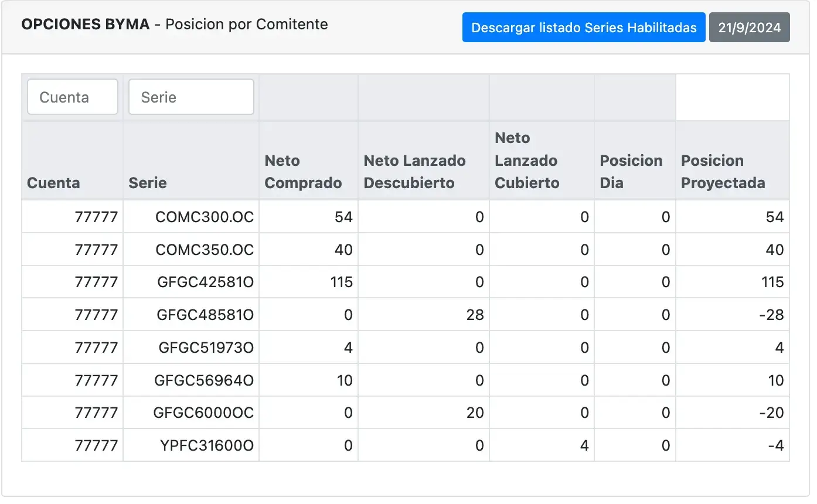Sort by Posicion Proyectada column header

click(723, 172)
